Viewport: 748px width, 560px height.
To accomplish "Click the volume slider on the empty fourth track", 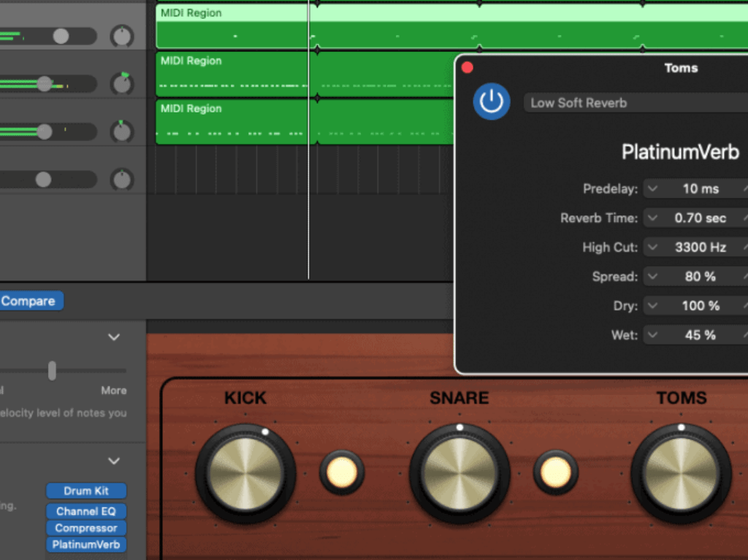I will [43, 180].
